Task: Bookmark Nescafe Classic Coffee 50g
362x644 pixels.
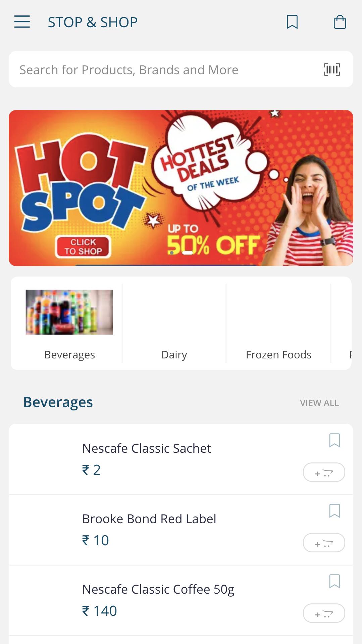Action: pyautogui.click(x=334, y=581)
